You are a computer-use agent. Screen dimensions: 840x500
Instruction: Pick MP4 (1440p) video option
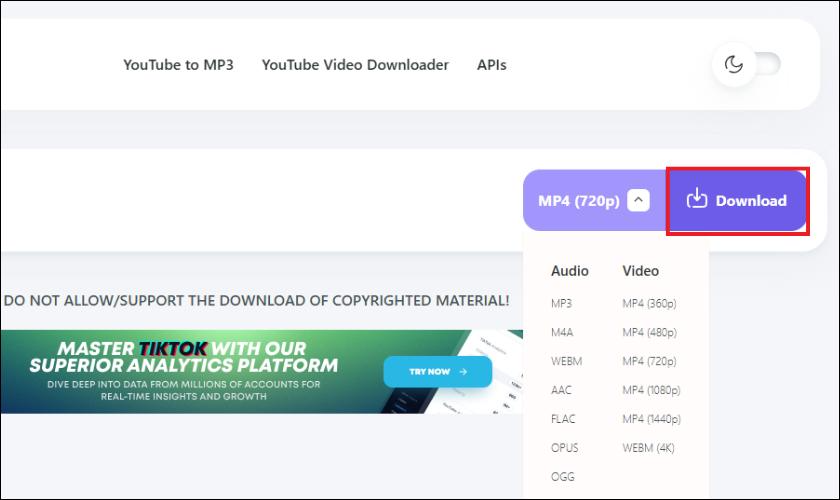tap(651, 419)
